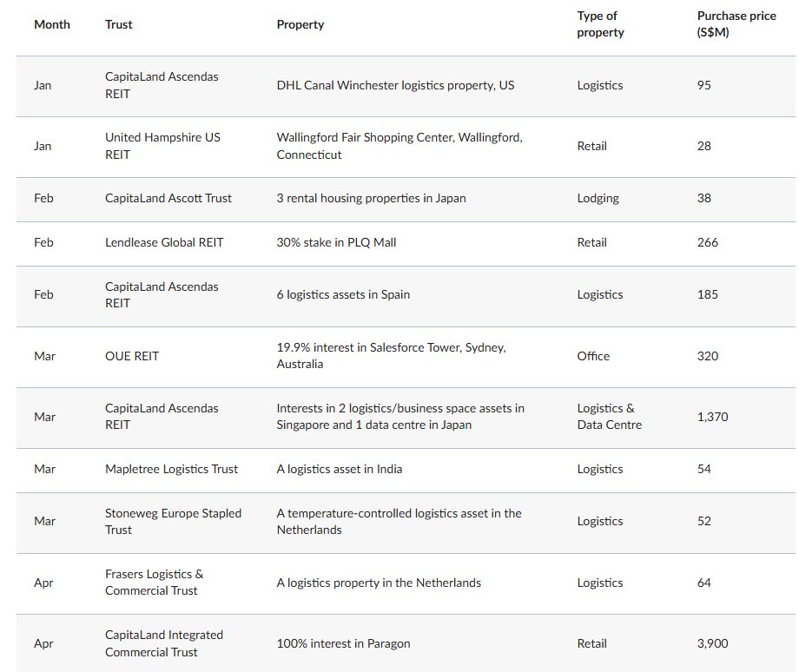This screenshot has width=799, height=672.
Task: Click the Trust column header
Action: [119, 24]
